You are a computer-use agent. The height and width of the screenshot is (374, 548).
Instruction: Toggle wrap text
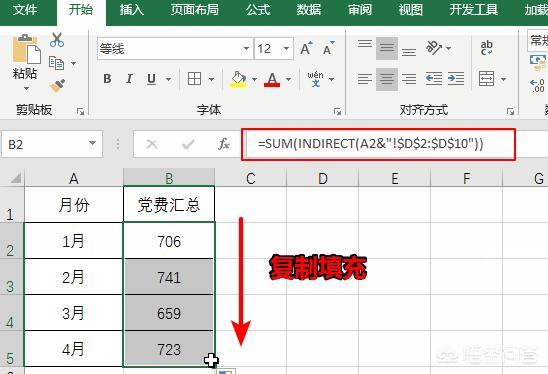coord(486,48)
